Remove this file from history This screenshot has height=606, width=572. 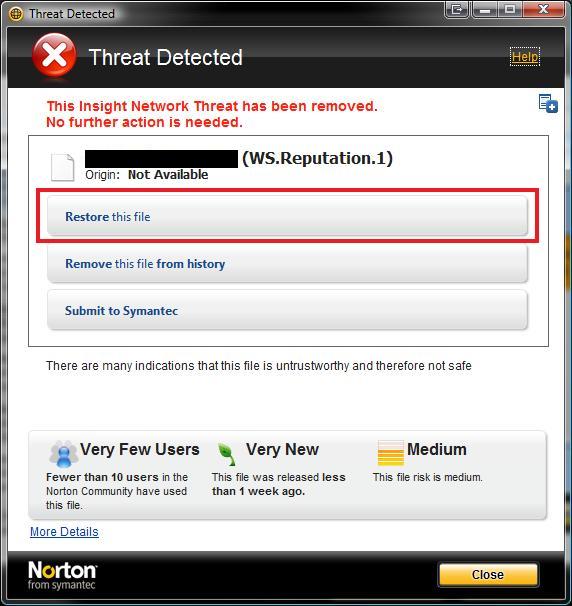click(287, 263)
